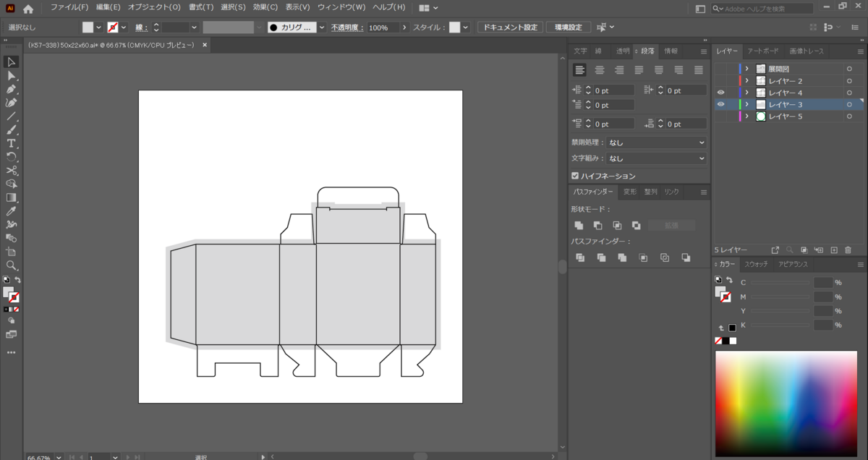Screen dimensions: 868x460
Task: Click the ドキュメント設定 button
Action: (510, 27)
